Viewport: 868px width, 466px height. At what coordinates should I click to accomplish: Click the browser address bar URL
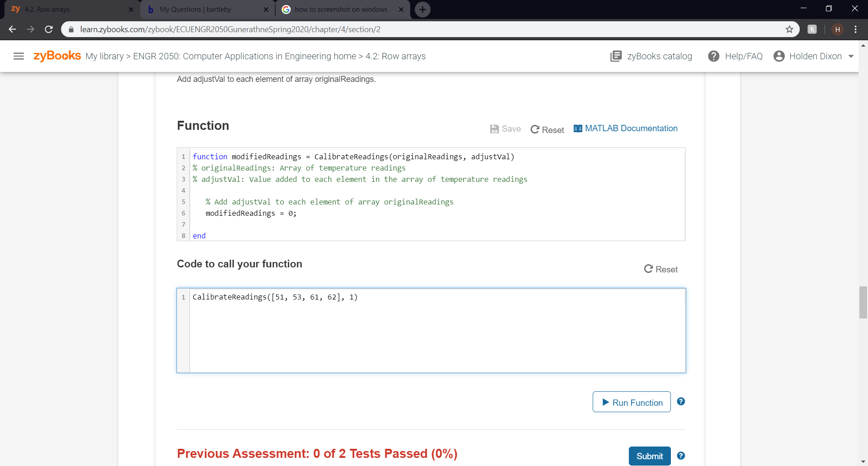click(230, 29)
